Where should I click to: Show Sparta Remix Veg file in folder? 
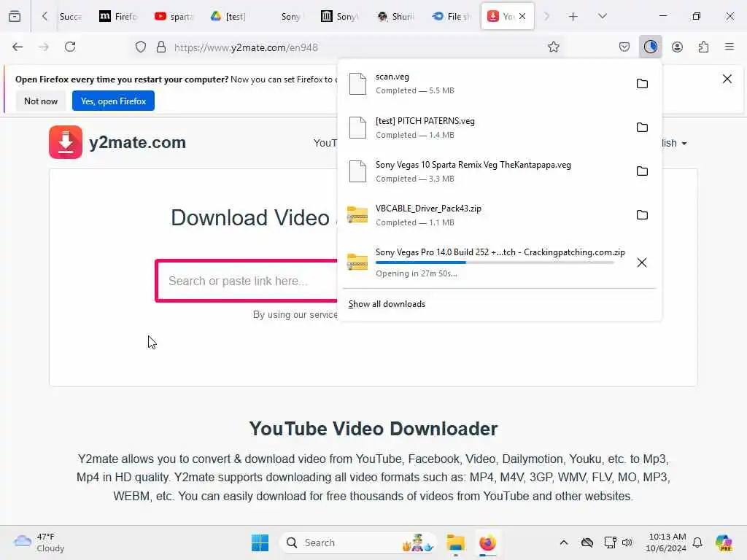pyautogui.click(x=642, y=171)
